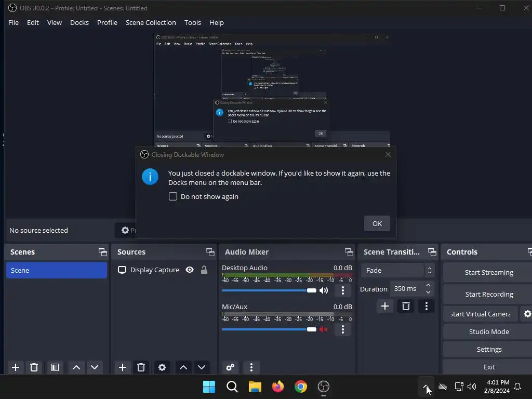Click Start Streaming button
Viewport: 532px width, 399px height.
488,272
